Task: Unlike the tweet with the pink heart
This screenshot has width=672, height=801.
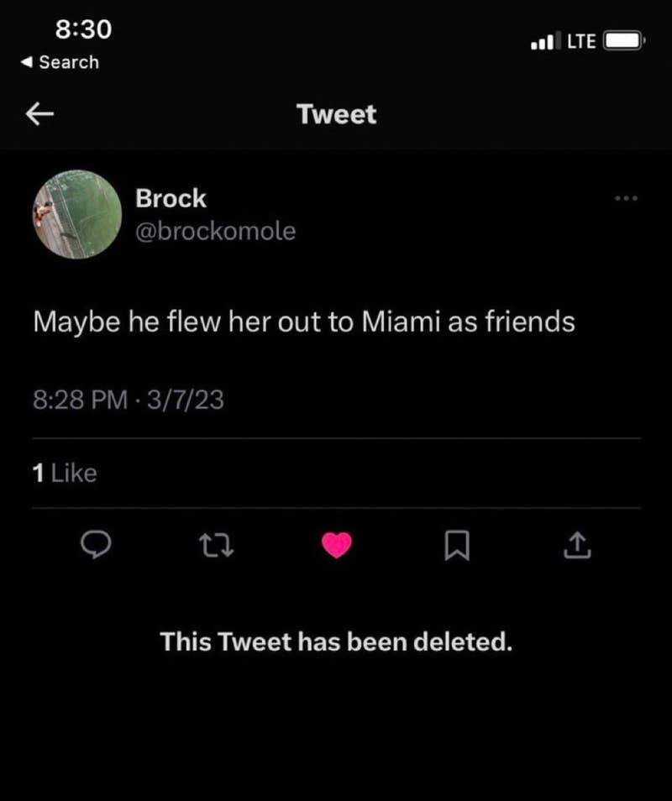Action: (x=337, y=547)
